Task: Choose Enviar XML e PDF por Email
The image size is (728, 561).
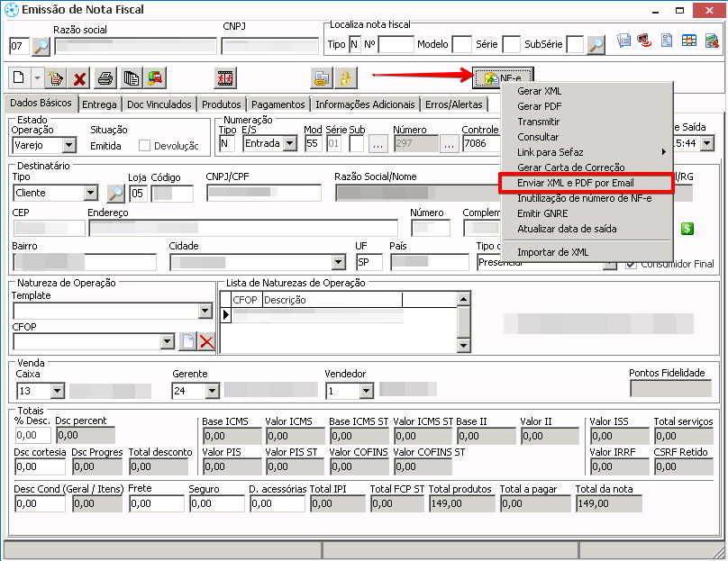Action: tap(587, 183)
